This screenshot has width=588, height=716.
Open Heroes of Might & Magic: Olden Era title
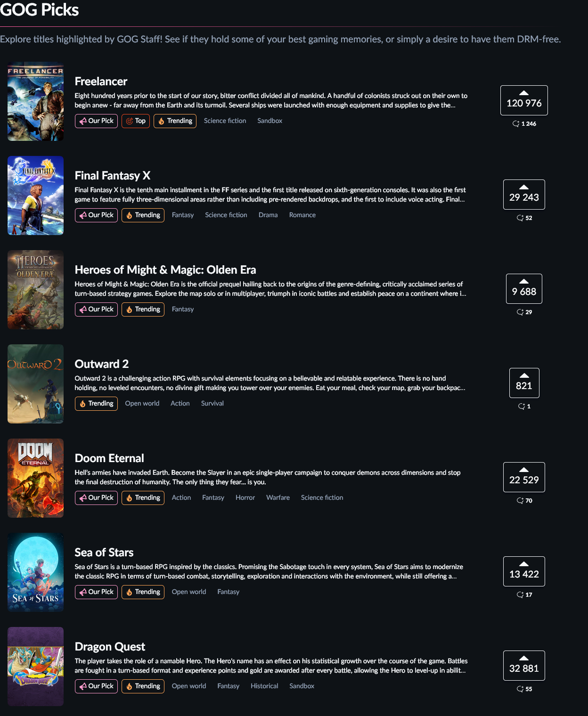click(x=165, y=270)
